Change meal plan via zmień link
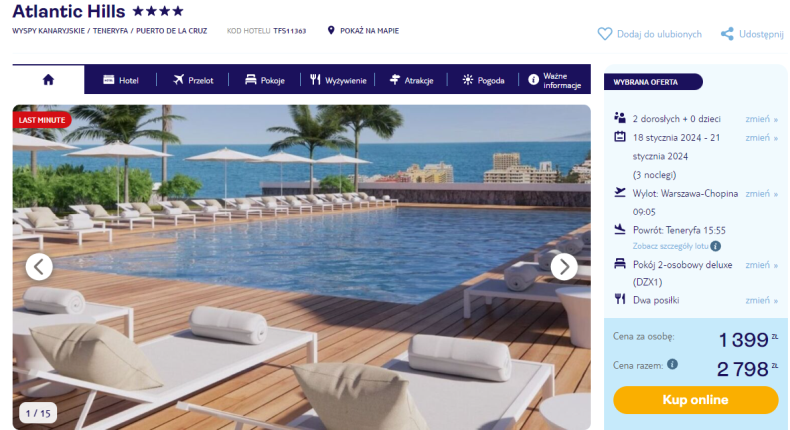Screen dimensions: 790x430 [x=761, y=300]
